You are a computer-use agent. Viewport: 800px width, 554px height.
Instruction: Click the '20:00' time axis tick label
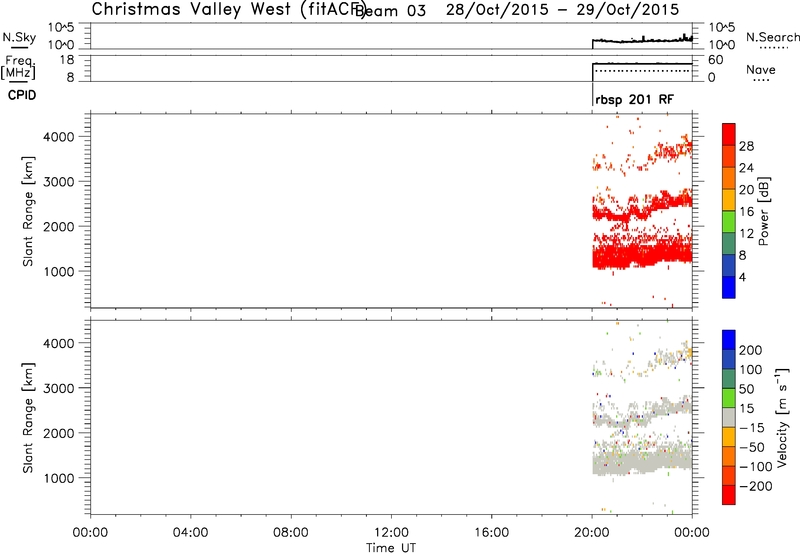pos(592,533)
